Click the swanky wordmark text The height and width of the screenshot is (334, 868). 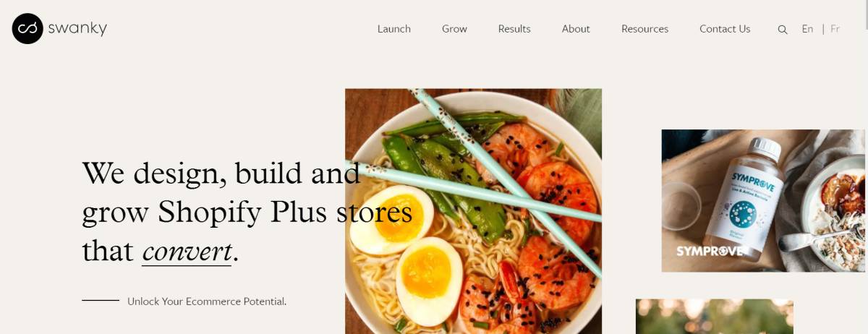[77, 29]
